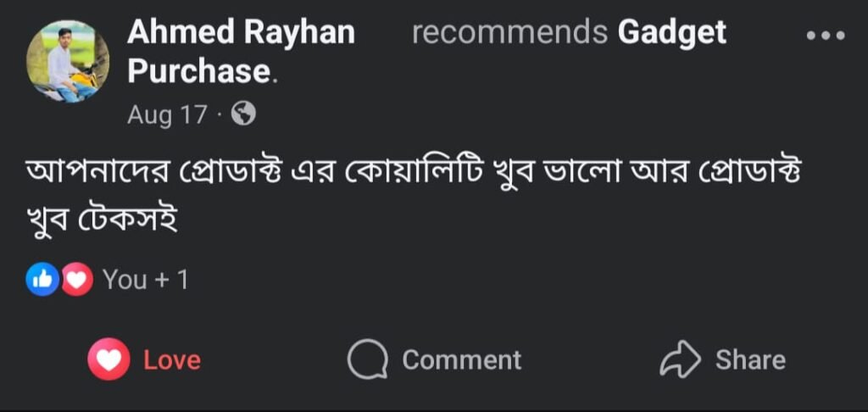Open the Gadget page link
868x412 pixels.
point(672,33)
